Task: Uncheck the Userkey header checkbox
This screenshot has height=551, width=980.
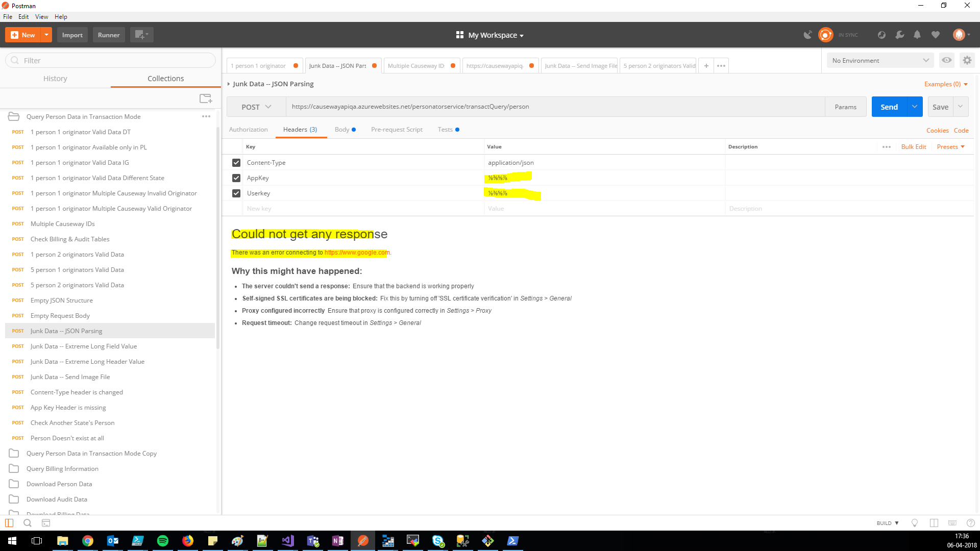Action: click(236, 193)
